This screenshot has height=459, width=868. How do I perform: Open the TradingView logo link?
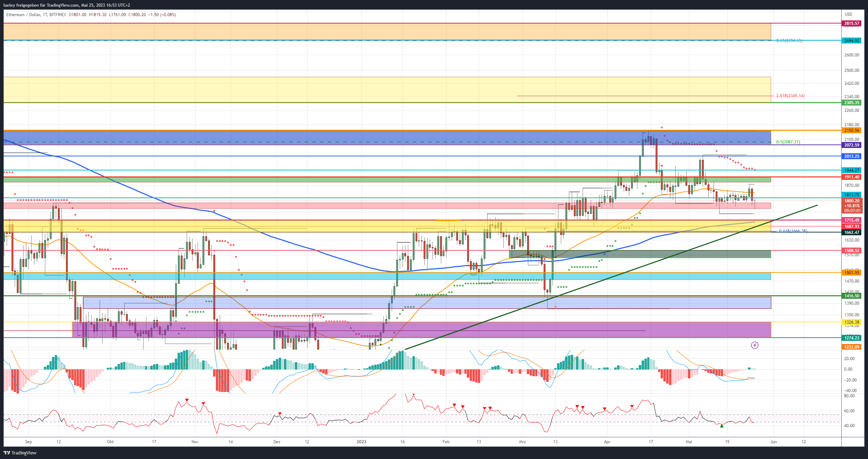point(20,453)
